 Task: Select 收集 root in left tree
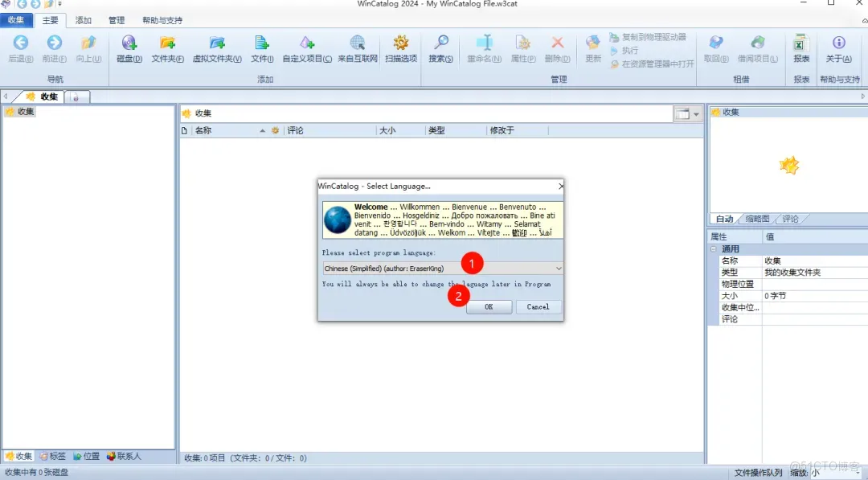click(20, 111)
